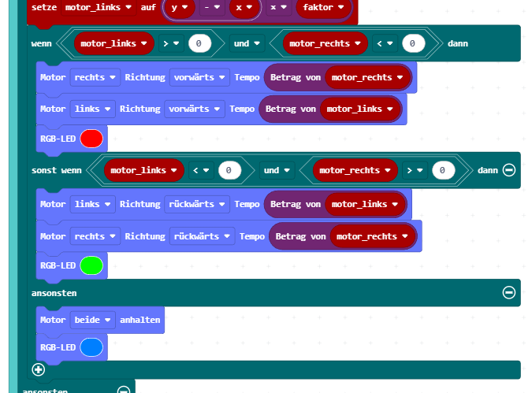Add a new branch with the plus icon
This screenshot has height=393, width=532.
[39, 369]
